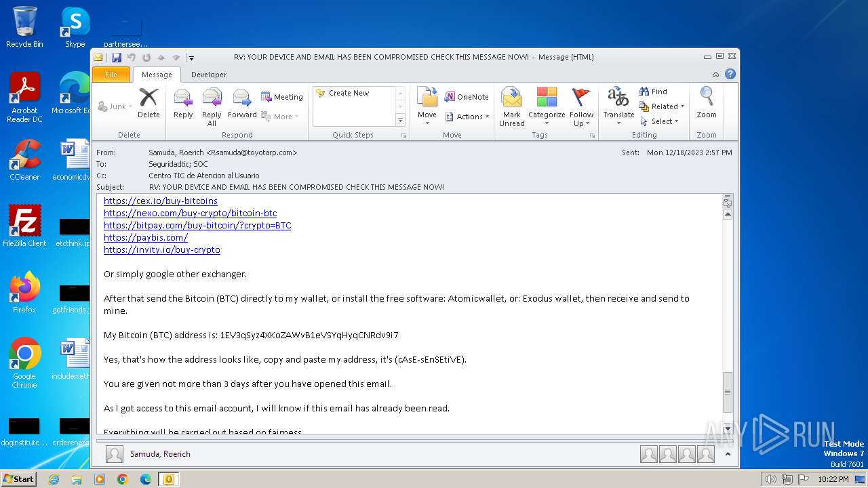The width and height of the screenshot is (868, 488).
Task: Open Internet Explorer on taskbar
Action: (x=54, y=479)
